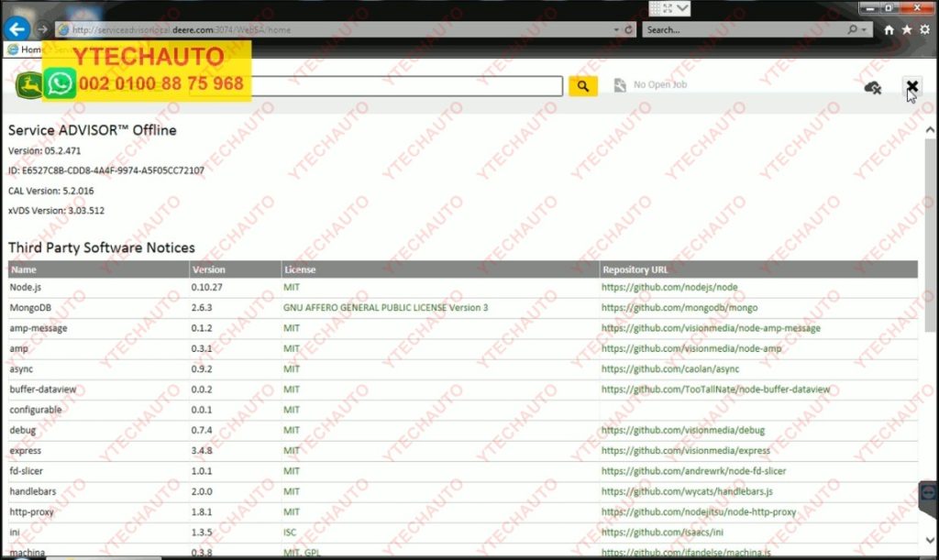Open the browser search provider dropdown arrow
This screenshot has width=939, height=560.
coord(864,29)
